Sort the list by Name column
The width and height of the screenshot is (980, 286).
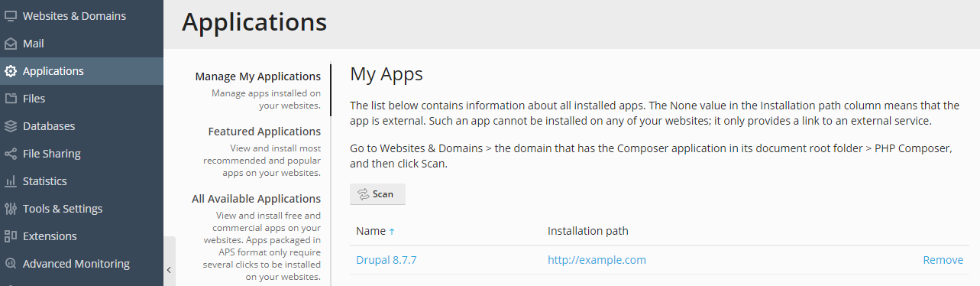pyautogui.click(x=375, y=231)
